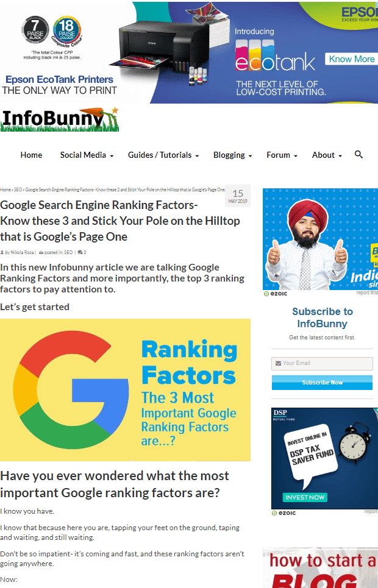
Task: Click the ezoic badge under Sikh man ad
Action: (x=276, y=294)
